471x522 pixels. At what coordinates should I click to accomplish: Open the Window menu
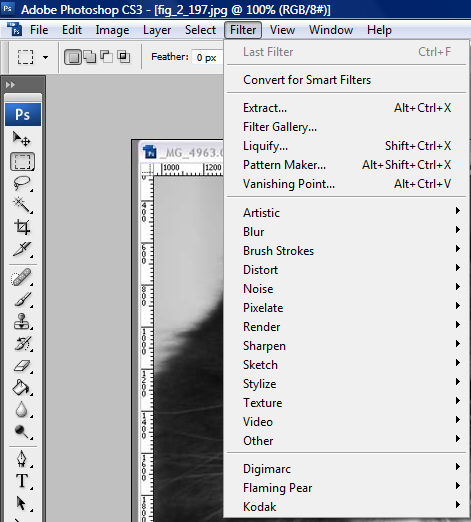pos(331,30)
